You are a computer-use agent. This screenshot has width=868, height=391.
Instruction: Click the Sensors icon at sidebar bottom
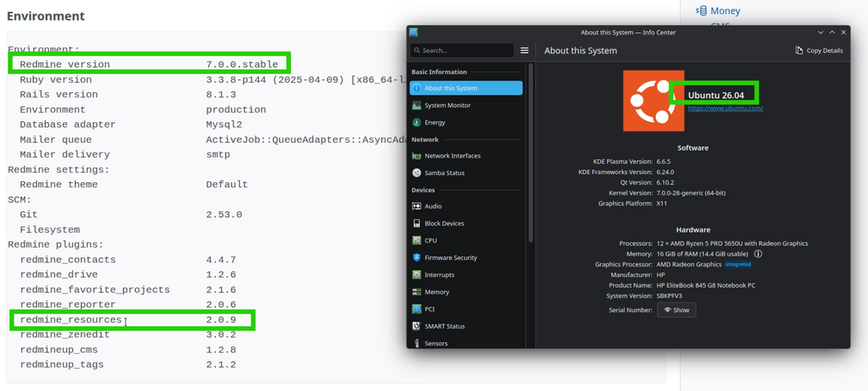[417, 344]
